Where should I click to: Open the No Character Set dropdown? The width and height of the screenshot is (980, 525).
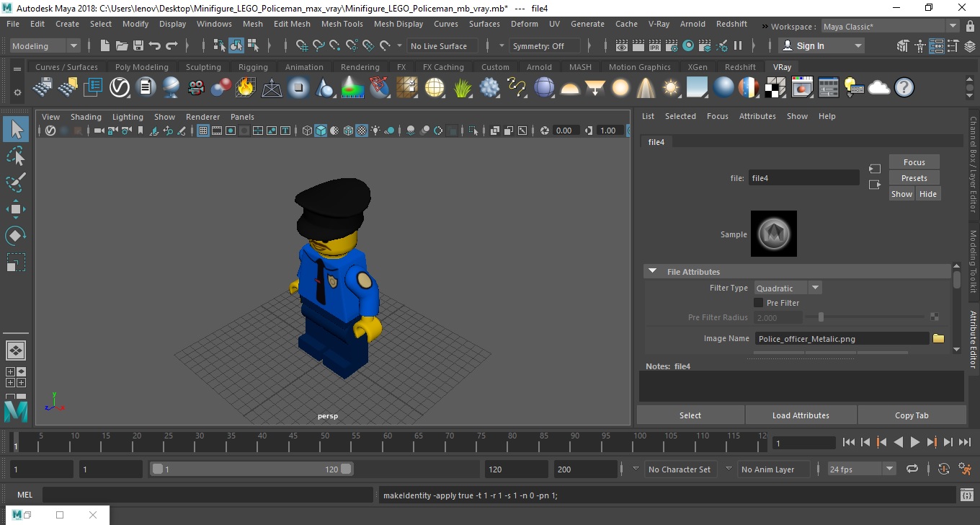[x=681, y=469]
